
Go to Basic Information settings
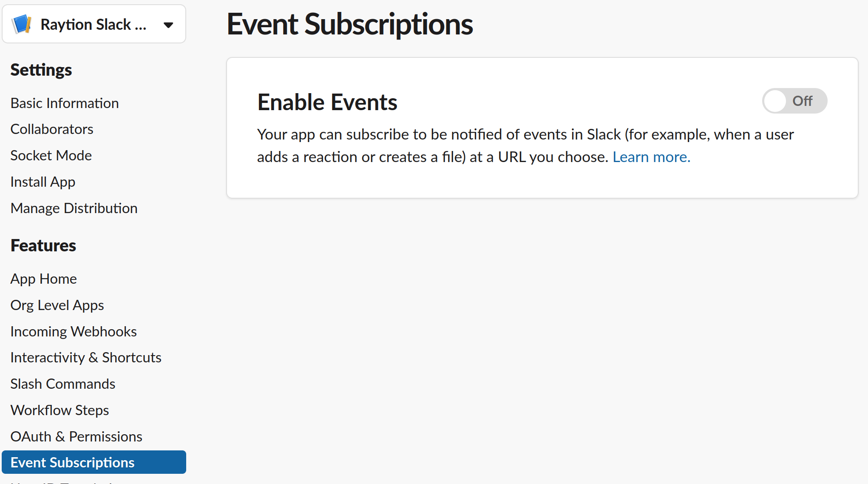click(x=64, y=102)
